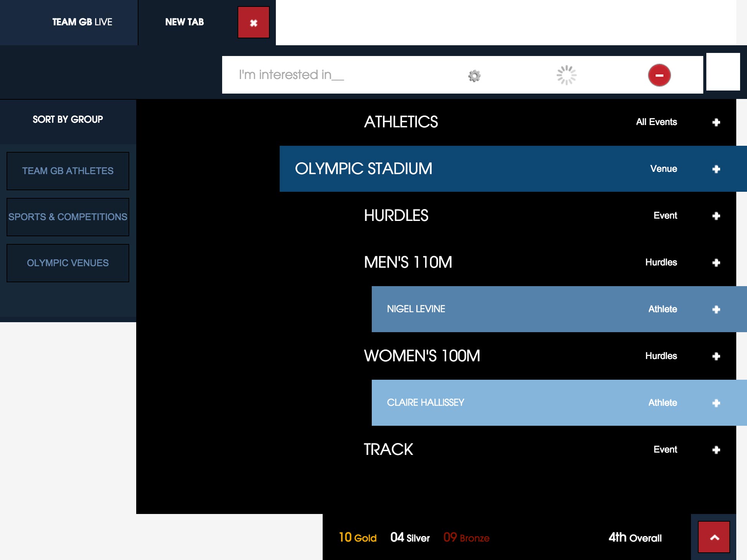Toggle the HURDLES event with its plus control
Image resolution: width=747 pixels, height=560 pixels.
click(x=716, y=216)
